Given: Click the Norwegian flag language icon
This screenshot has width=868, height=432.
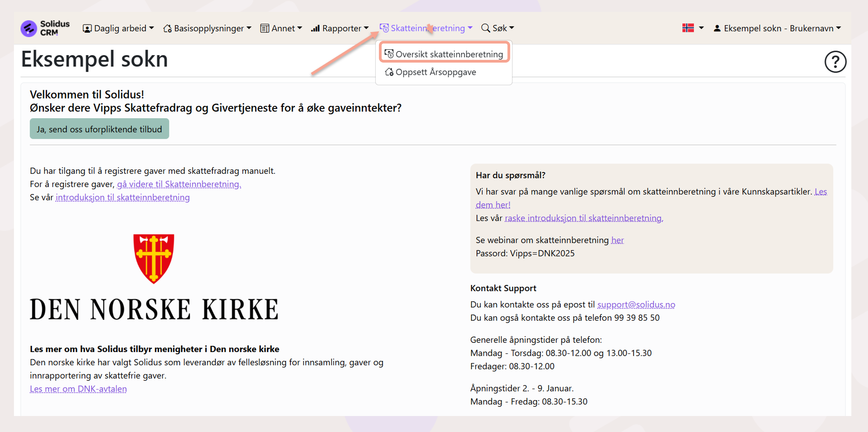Looking at the screenshot, I should [688, 28].
